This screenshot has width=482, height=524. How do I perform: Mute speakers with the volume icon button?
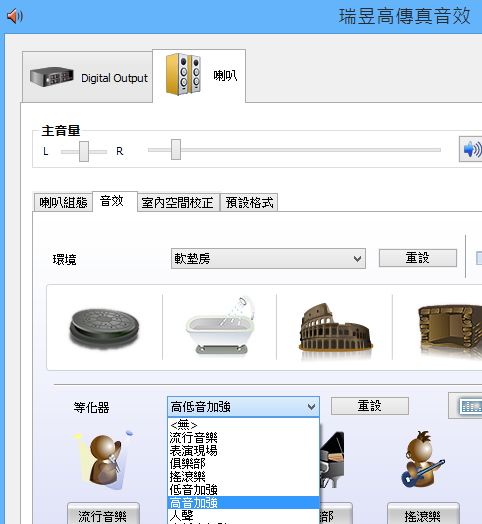471,149
